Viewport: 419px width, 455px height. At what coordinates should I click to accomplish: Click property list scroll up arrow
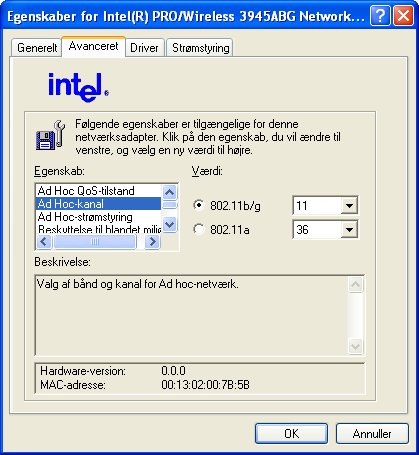[x=170, y=192]
